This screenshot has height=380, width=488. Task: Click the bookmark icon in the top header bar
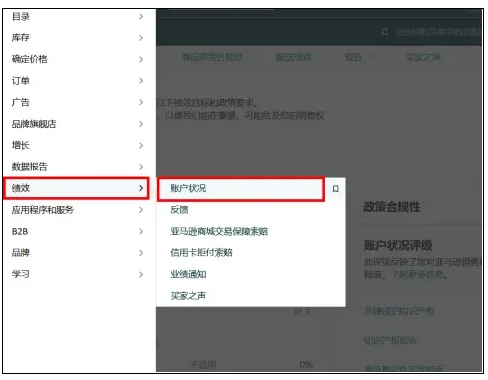click(385, 32)
